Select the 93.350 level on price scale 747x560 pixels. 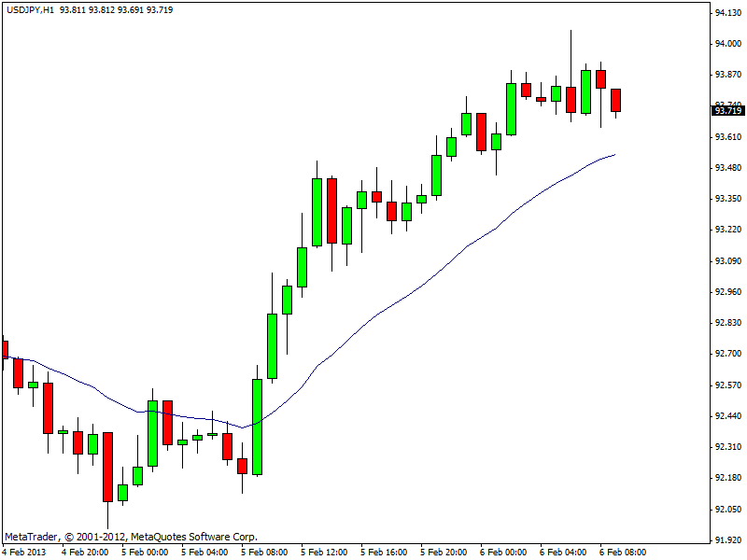coord(728,199)
